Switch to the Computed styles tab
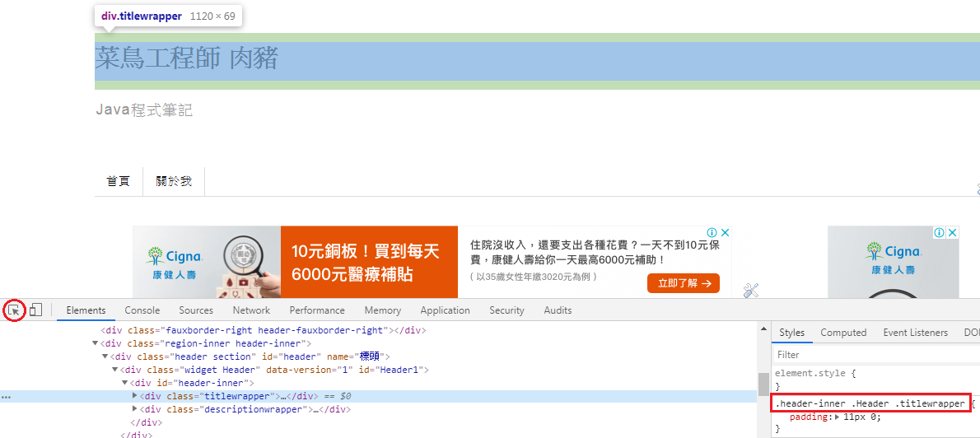Image resolution: width=980 pixels, height=438 pixels. pyautogui.click(x=843, y=333)
